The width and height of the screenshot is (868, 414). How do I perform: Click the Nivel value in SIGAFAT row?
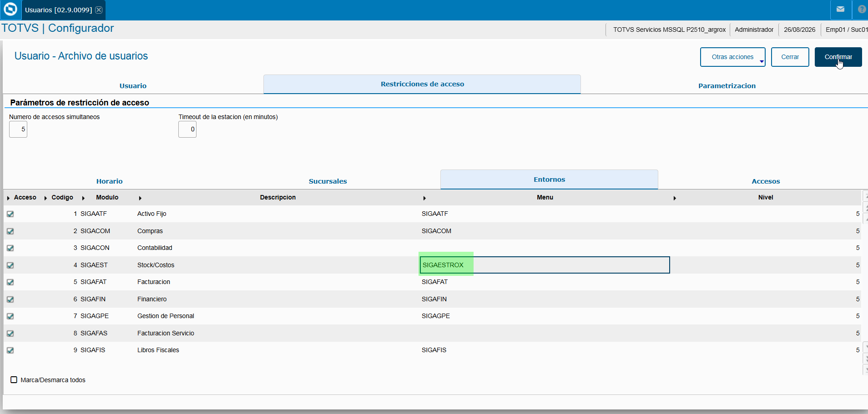(x=858, y=282)
